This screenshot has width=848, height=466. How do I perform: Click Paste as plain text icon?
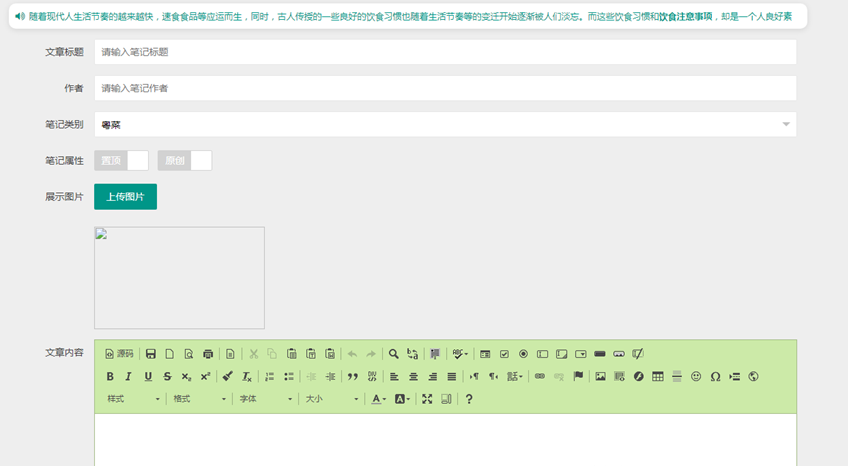point(311,354)
